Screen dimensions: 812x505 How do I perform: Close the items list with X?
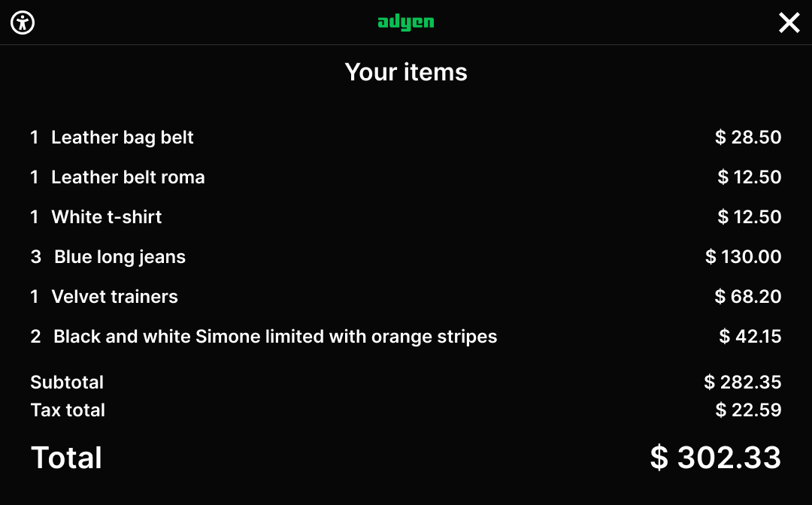point(789,23)
